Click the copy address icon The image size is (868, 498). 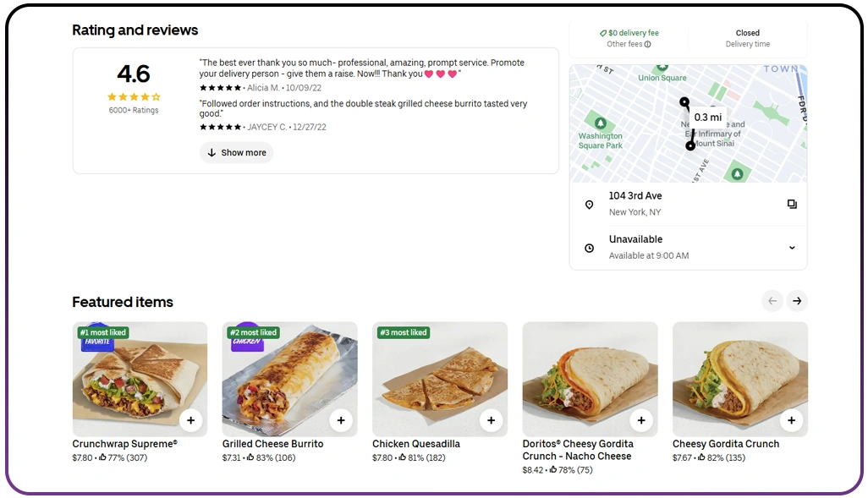point(792,204)
